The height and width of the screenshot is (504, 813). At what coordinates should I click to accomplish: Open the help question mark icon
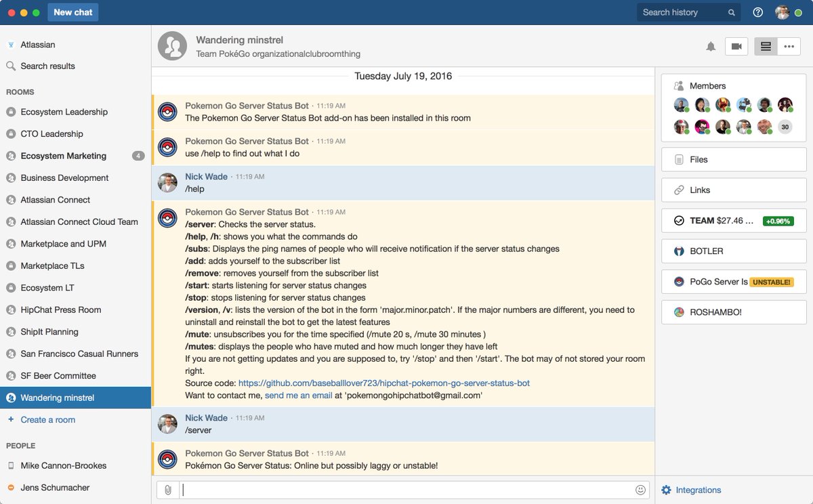click(x=758, y=12)
